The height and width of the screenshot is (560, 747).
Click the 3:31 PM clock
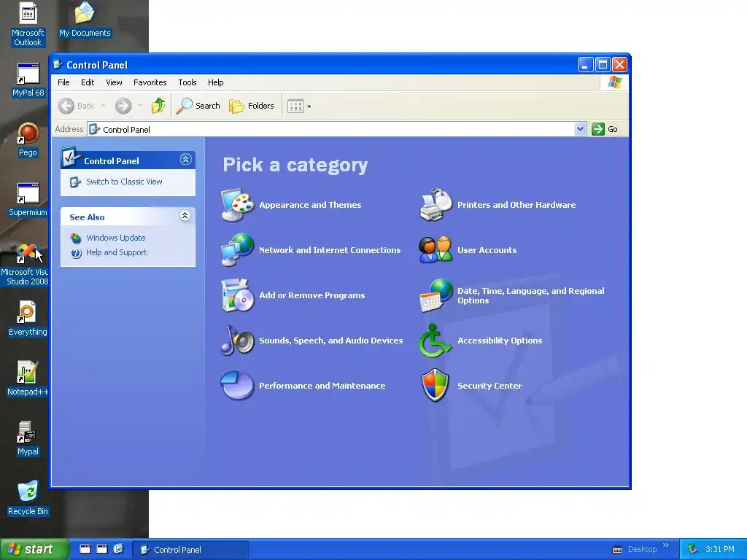click(720, 549)
